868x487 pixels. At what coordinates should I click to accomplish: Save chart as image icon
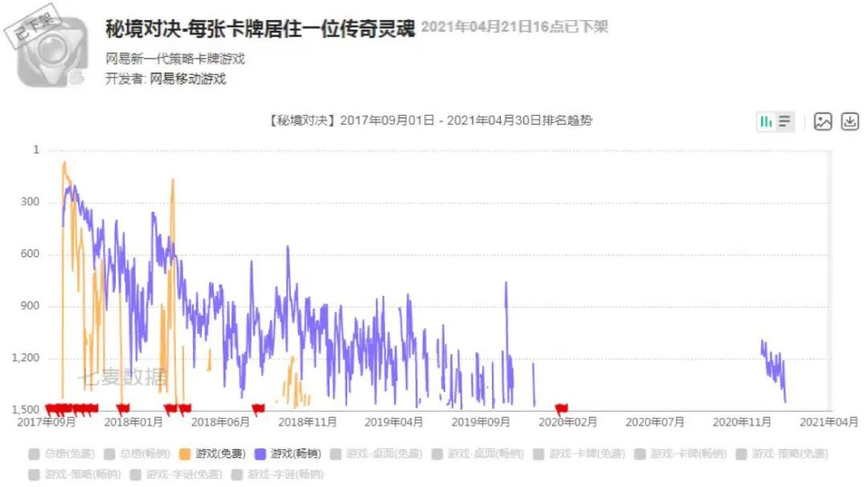tap(823, 122)
